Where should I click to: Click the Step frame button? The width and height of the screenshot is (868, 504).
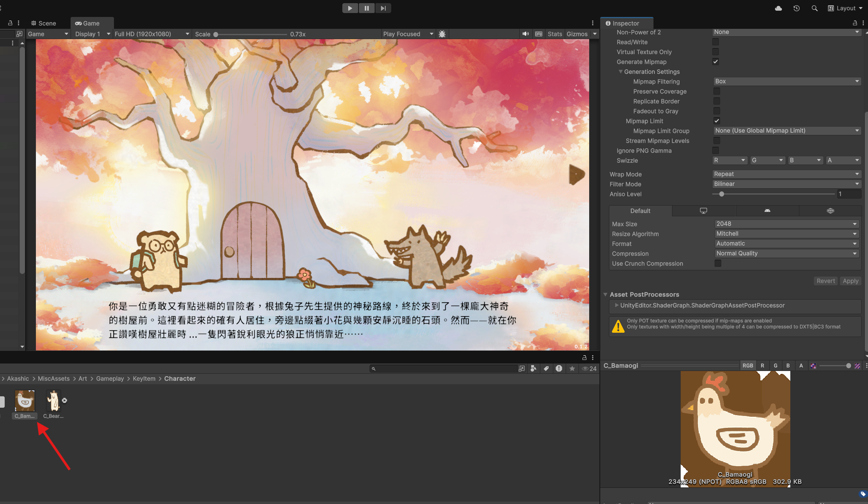383,8
